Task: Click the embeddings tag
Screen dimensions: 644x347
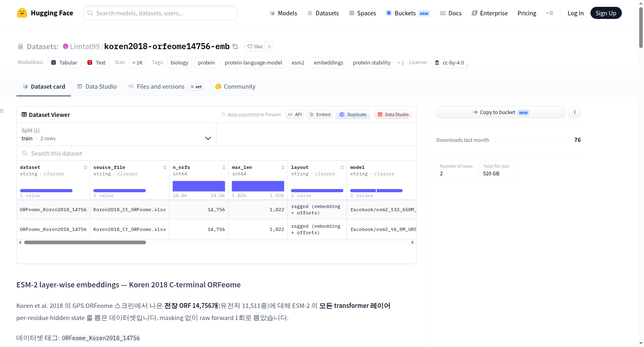Action: (328, 62)
